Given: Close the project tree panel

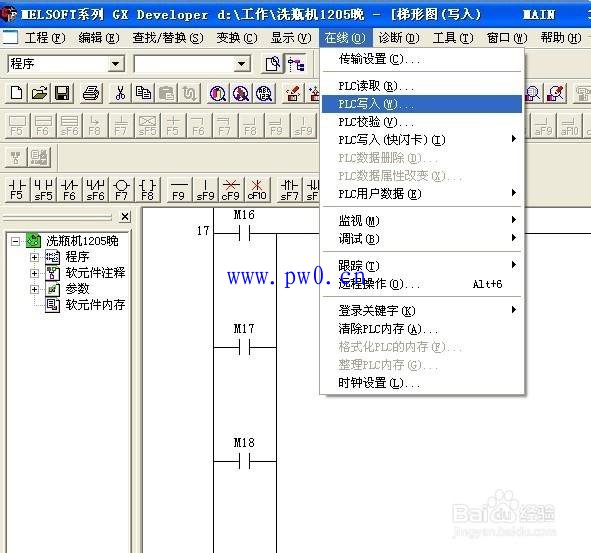Looking at the screenshot, I should 125,217.
